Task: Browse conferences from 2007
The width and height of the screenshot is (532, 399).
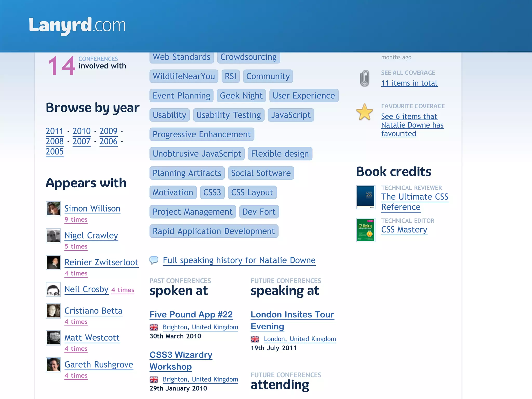Action: (x=82, y=141)
